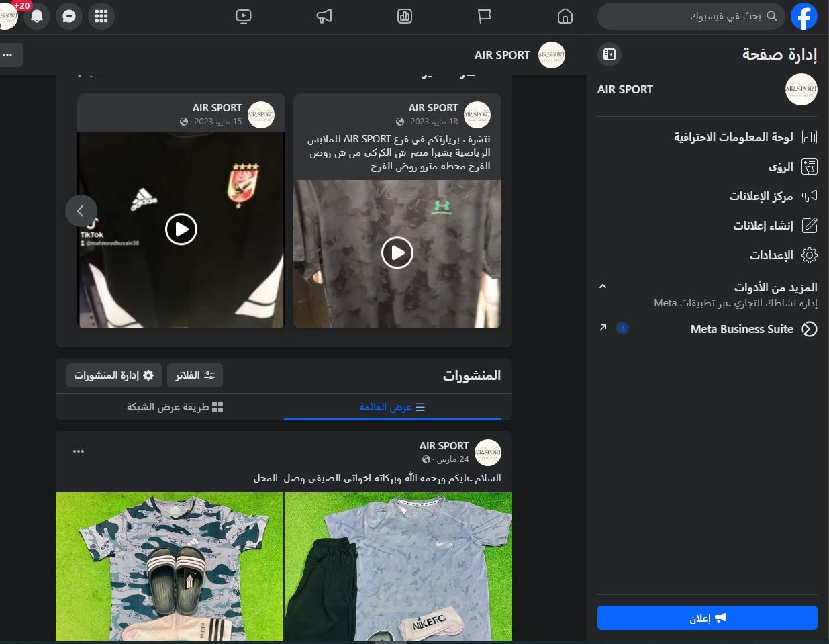829x644 pixels.
Task: Click the blue إعلان advertise button
Action: (708, 618)
